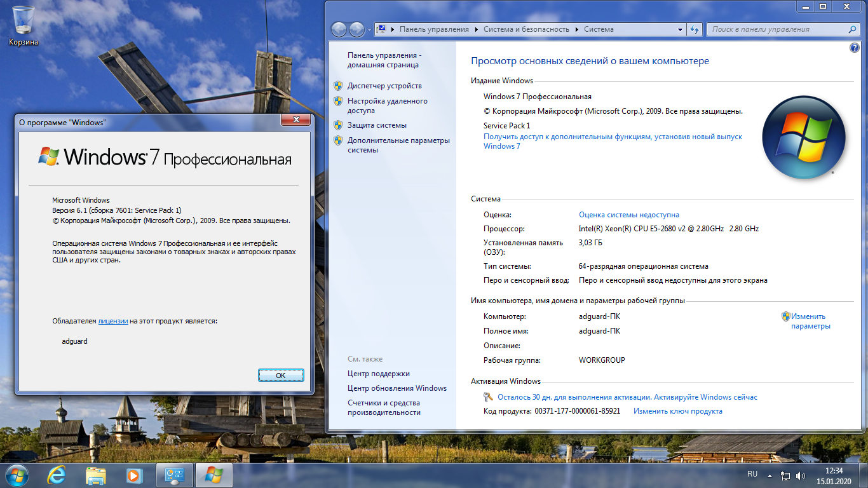Open the Recycle Bin desktop icon

pos(24,25)
